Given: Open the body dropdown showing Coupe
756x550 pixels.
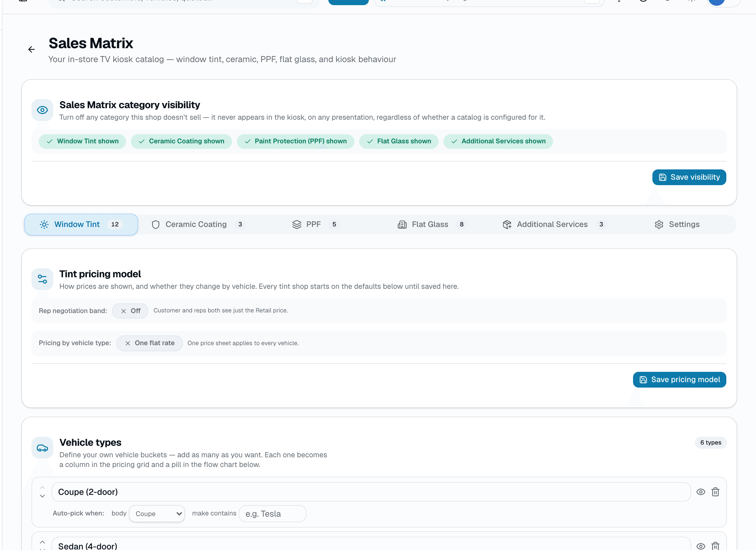Looking at the screenshot, I should tap(157, 514).
